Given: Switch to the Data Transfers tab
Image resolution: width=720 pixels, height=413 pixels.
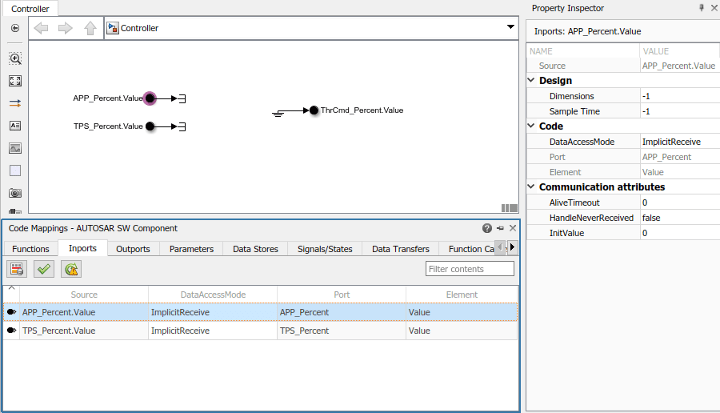Looking at the screenshot, I should pyautogui.click(x=400, y=249).
